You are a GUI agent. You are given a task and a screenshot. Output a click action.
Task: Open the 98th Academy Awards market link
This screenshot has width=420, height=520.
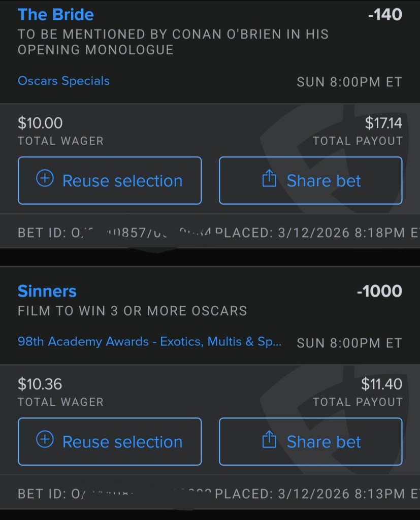[x=150, y=342]
